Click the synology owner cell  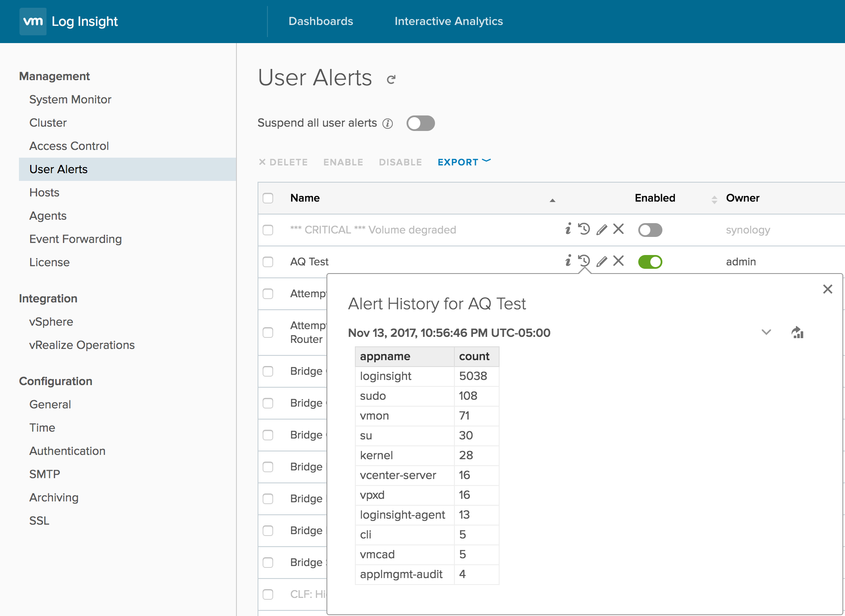click(x=748, y=230)
